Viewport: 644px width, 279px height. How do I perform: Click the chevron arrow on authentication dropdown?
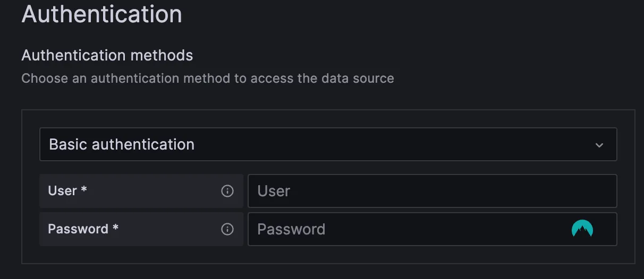point(599,145)
